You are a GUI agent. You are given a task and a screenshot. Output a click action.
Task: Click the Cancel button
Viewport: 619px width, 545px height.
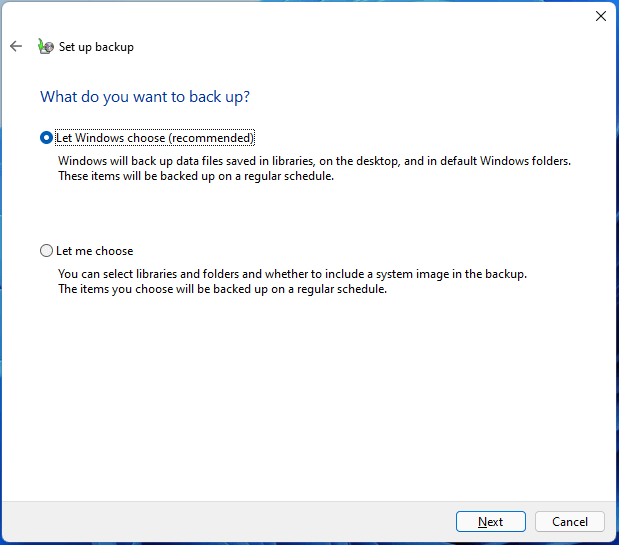(570, 521)
